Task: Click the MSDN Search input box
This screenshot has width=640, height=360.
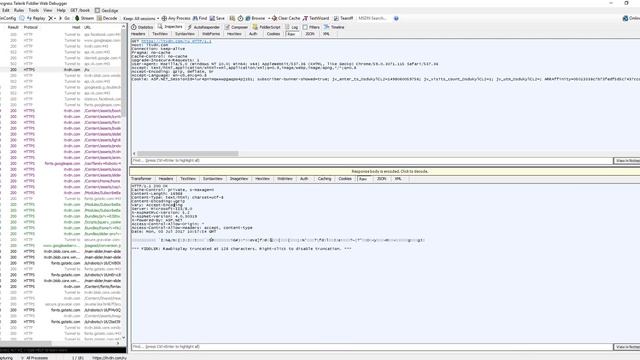Action: point(373,18)
